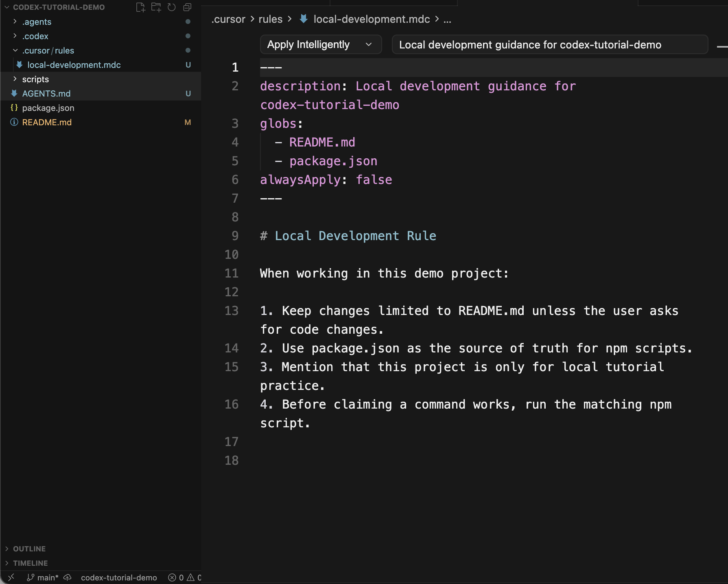The image size is (728, 584).
Task: Click codex-tutorial-demo in the status bar
Action: (119, 577)
